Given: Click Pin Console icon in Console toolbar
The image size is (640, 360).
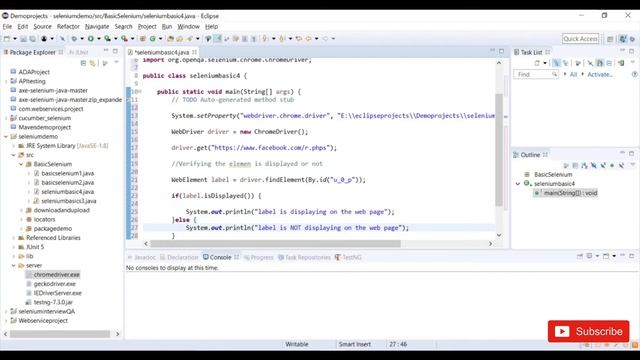Looking at the screenshot, I should tap(580, 256).
